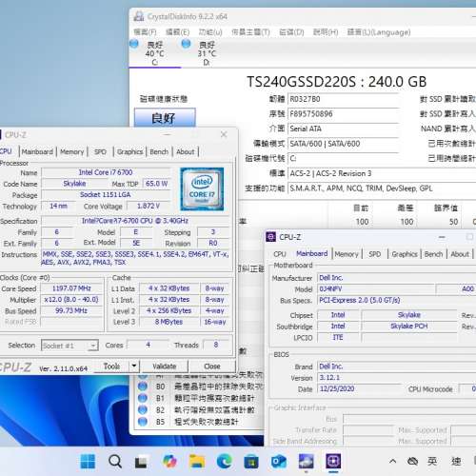Viewport: 476px width, 476px height.
Task: Switch to CPU tab in Mainboard window
Action: coord(280,254)
